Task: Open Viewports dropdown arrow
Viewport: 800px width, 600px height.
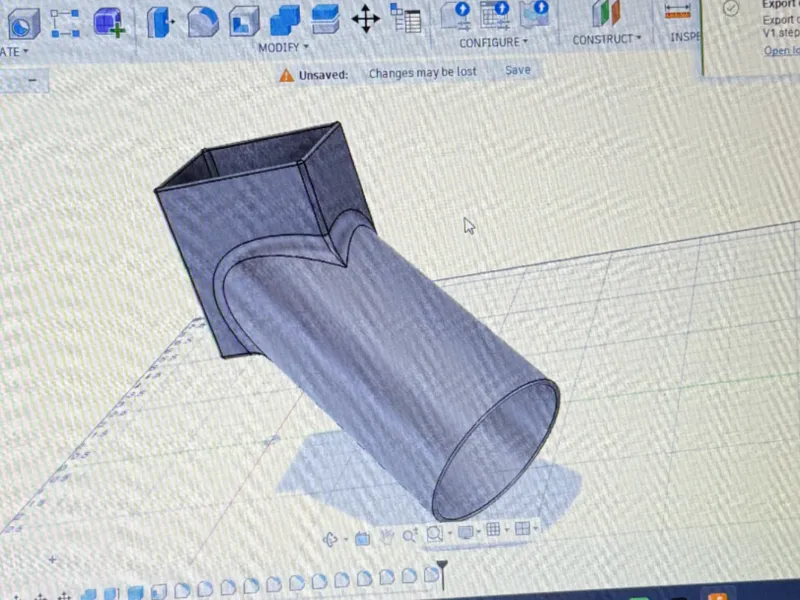Action: 535,529
